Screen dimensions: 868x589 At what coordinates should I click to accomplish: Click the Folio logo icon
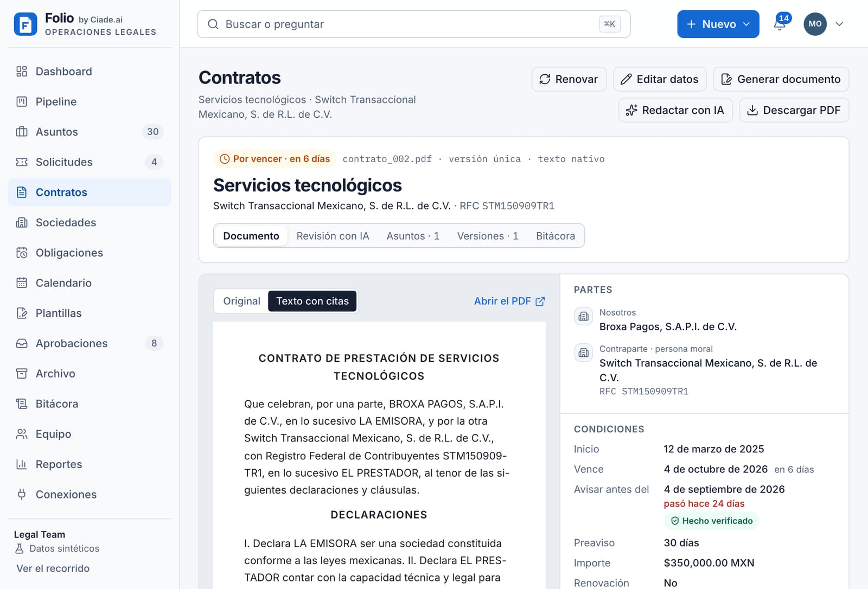[x=25, y=24]
